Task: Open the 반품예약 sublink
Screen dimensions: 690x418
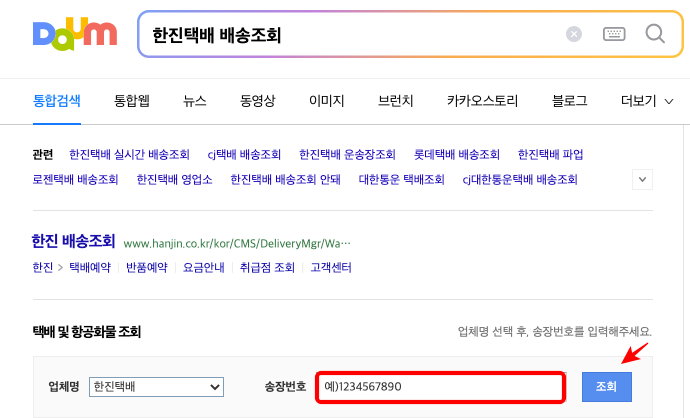Action: 147,268
